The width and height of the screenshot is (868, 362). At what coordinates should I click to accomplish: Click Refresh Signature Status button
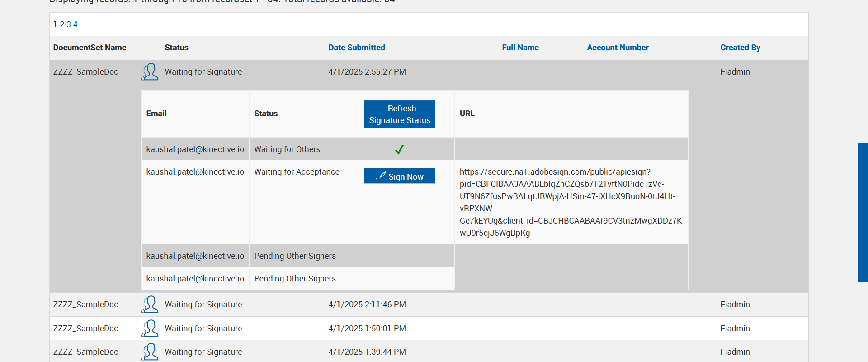399,114
